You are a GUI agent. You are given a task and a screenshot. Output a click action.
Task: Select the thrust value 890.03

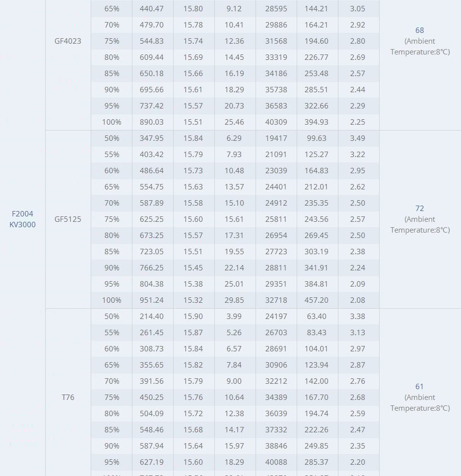152,122
